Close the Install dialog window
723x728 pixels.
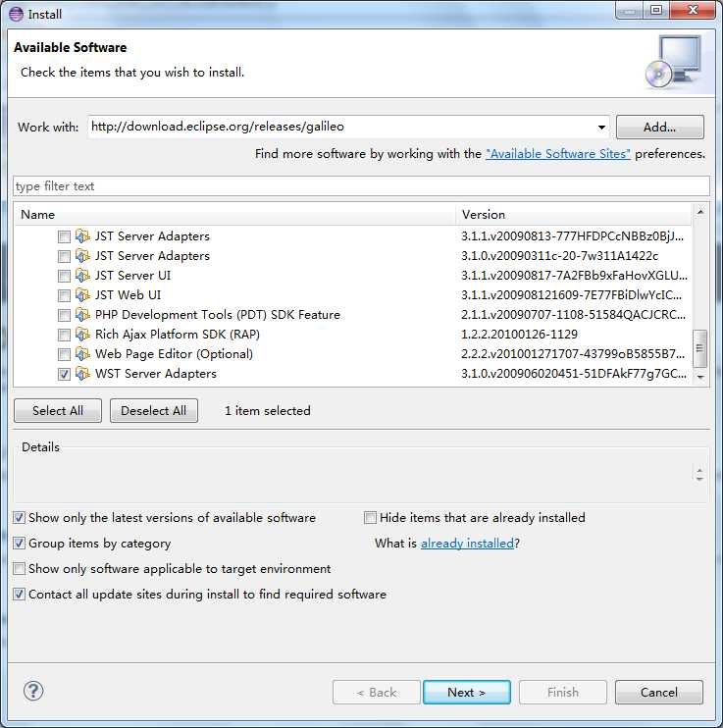click(x=693, y=10)
